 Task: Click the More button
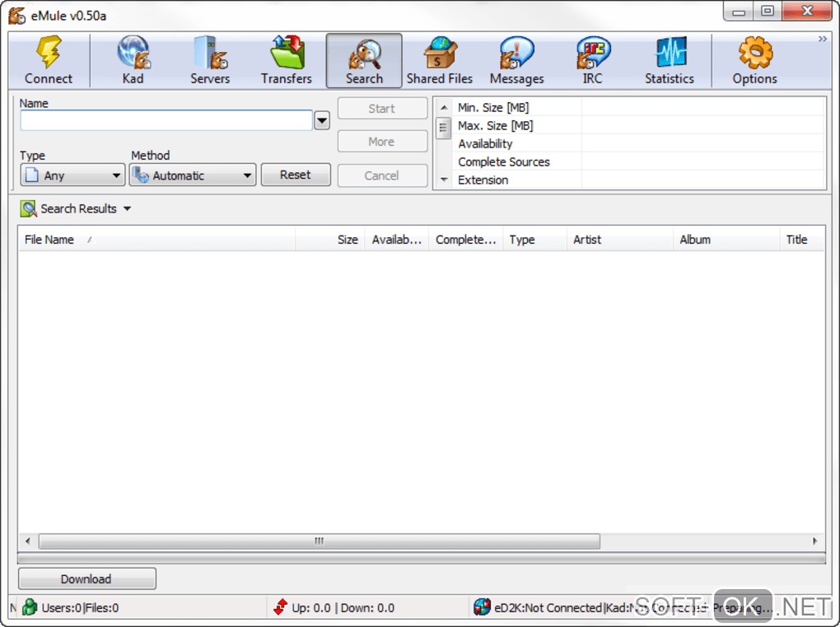pyautogui.click(x=382, y=142)
